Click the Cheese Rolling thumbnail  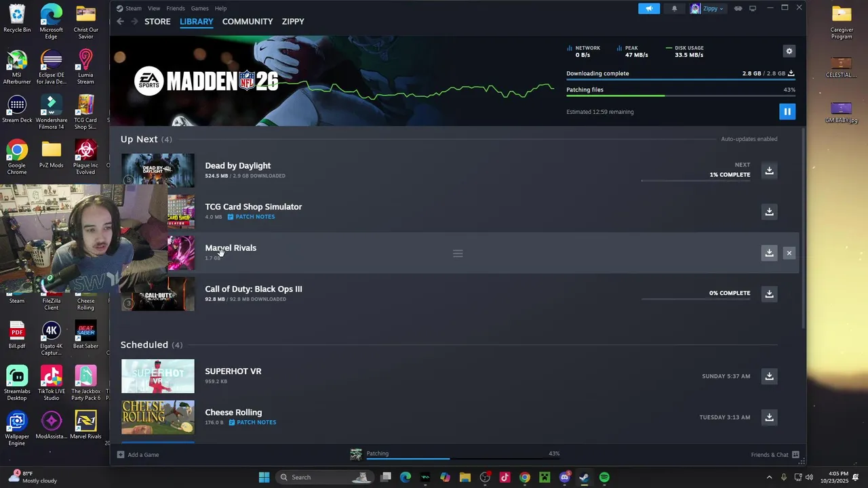(158, 417)
